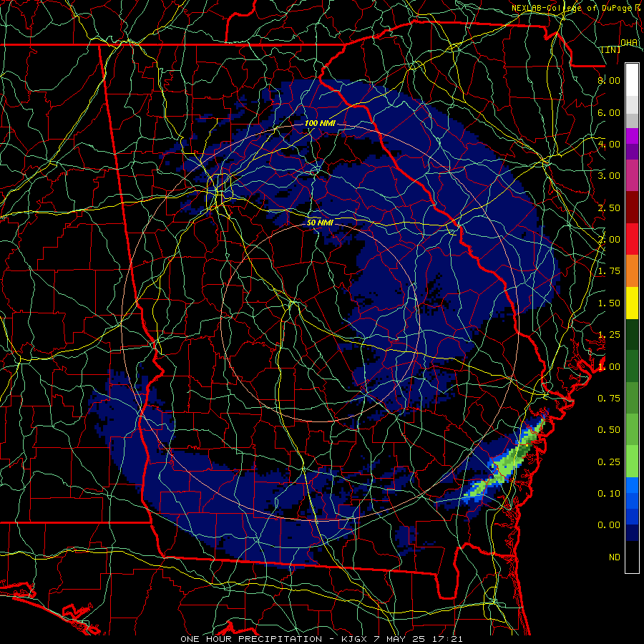This screenshot has width=644, height=644.
Task: Click the One Hour Precipitation KJGX title text
Action: [321, 639]
